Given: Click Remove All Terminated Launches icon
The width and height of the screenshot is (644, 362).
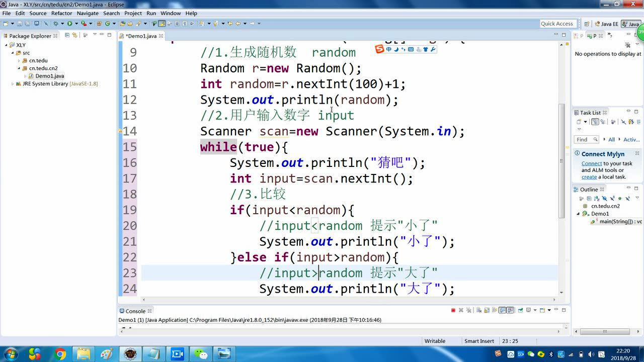Looking at the screenshot, I should coord(468,310).
